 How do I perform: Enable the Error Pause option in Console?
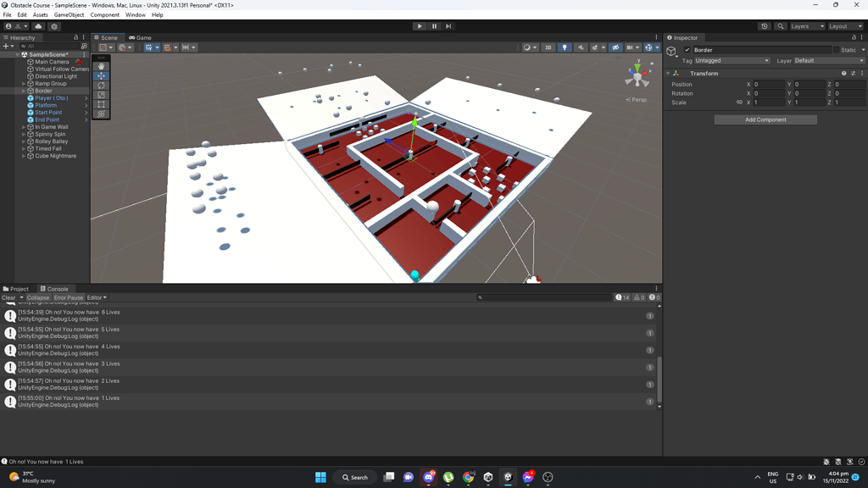click(69, 297)
